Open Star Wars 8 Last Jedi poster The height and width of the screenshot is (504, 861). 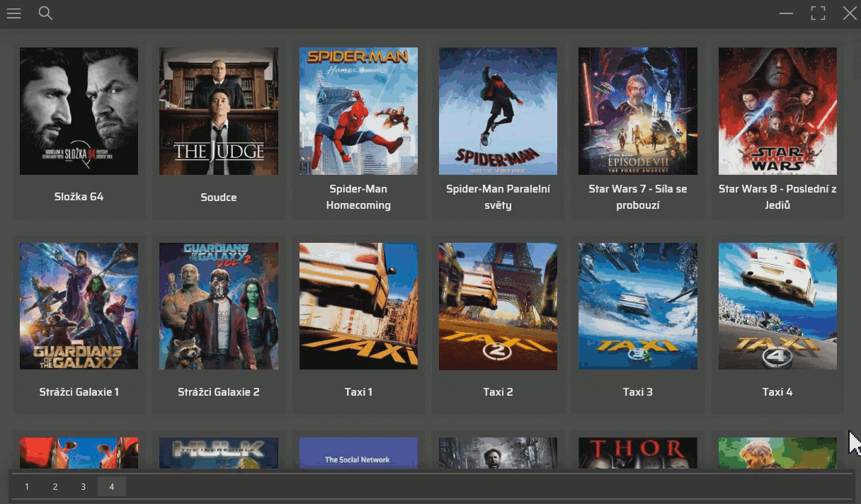point(777,111)
